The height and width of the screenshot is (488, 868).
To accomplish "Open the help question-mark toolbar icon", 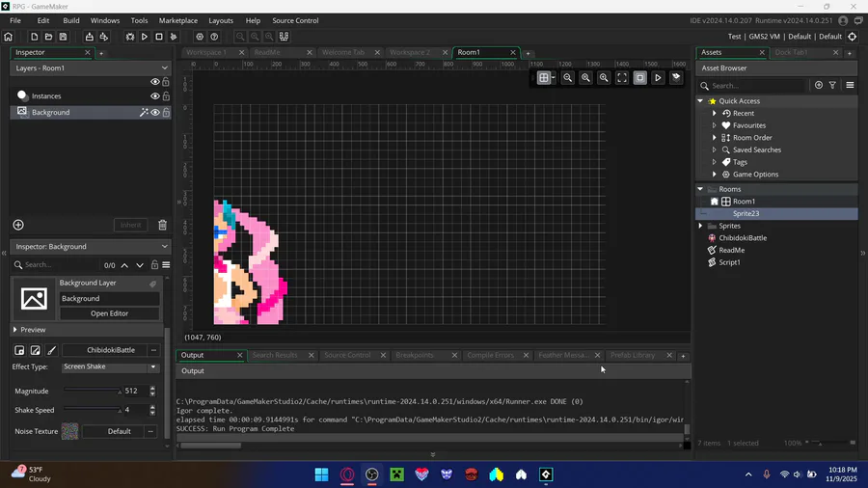I will [214, 37].
